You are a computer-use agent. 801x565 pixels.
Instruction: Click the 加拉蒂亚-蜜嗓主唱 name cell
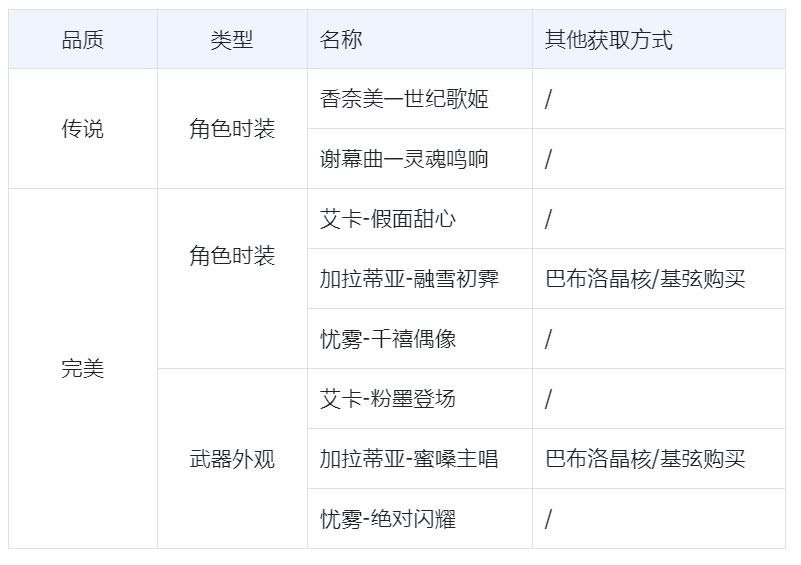pos(409,459)
